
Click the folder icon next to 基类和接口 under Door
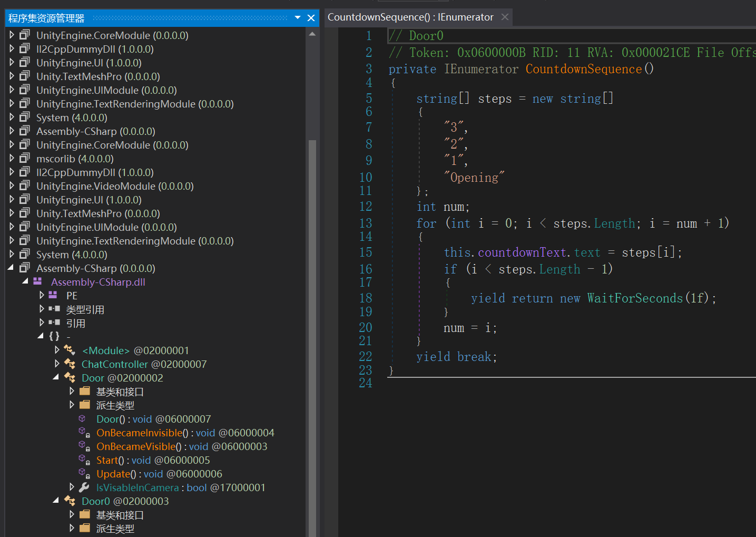[x=85, y=392]
